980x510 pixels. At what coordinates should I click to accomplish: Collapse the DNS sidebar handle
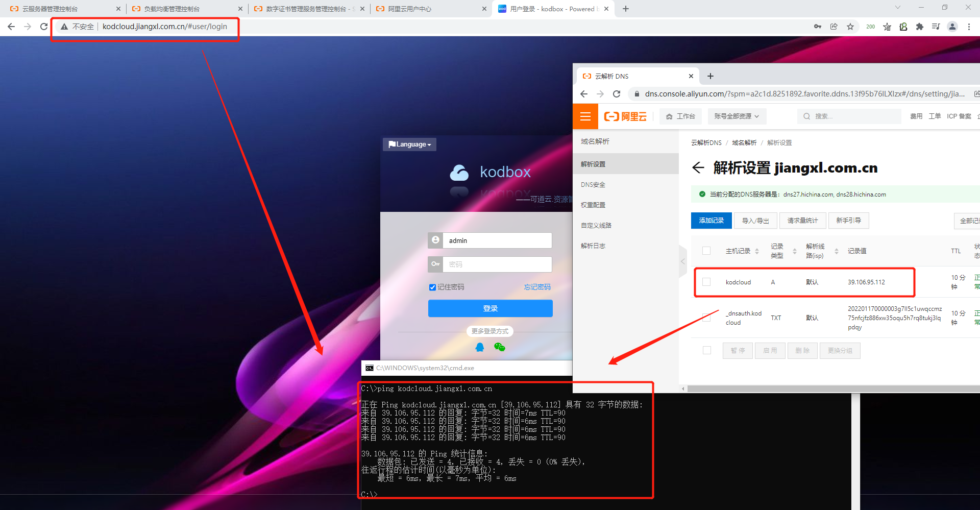[x=683, y=261]
